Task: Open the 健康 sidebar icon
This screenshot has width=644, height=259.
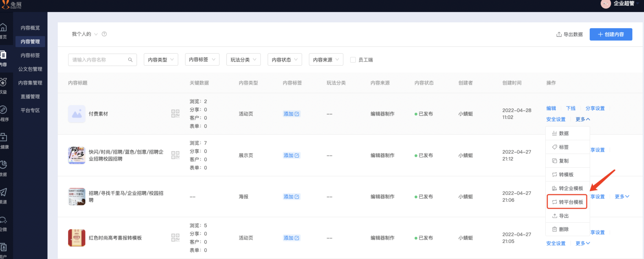Action: (3, 137)
